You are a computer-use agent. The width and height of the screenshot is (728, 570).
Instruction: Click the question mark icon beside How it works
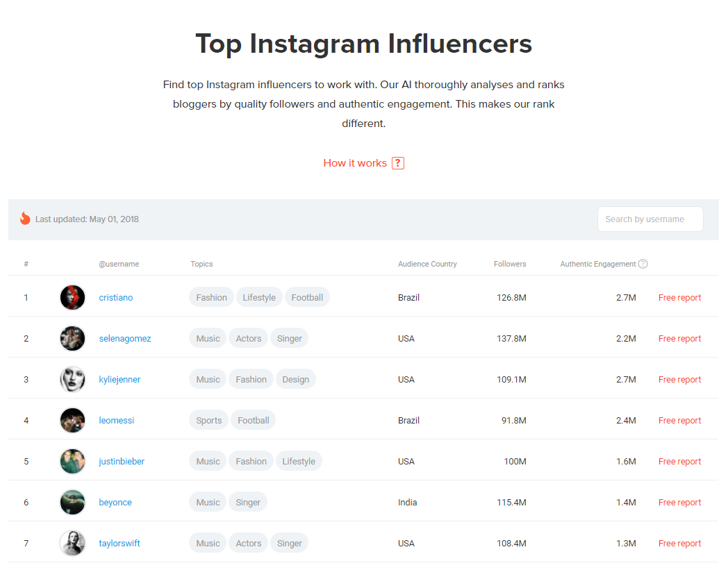(398, 163)
